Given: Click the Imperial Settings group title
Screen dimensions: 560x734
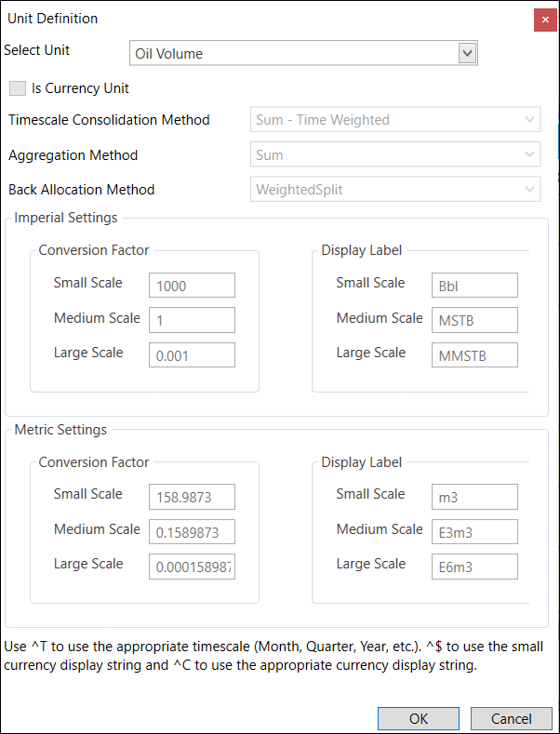Looking at the screenshot, I should pos(66,218).
